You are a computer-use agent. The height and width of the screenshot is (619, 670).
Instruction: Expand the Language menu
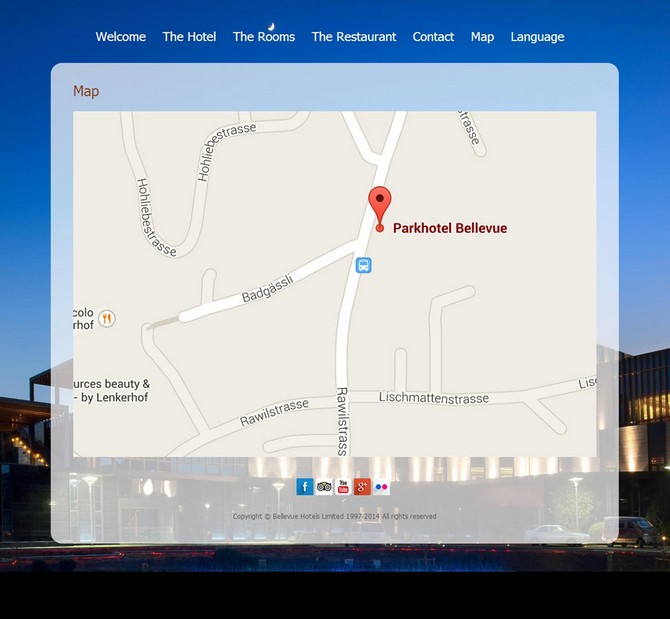click(537, 37)
